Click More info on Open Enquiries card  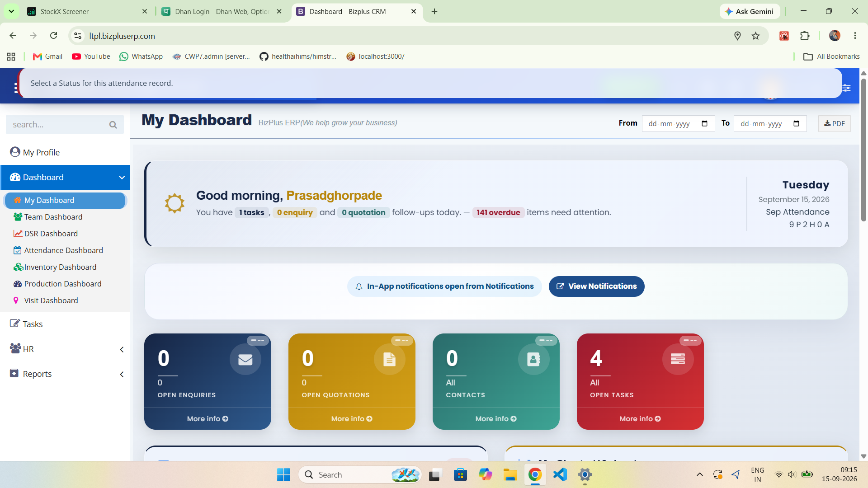pyautogui.click(x=208, y=419)
